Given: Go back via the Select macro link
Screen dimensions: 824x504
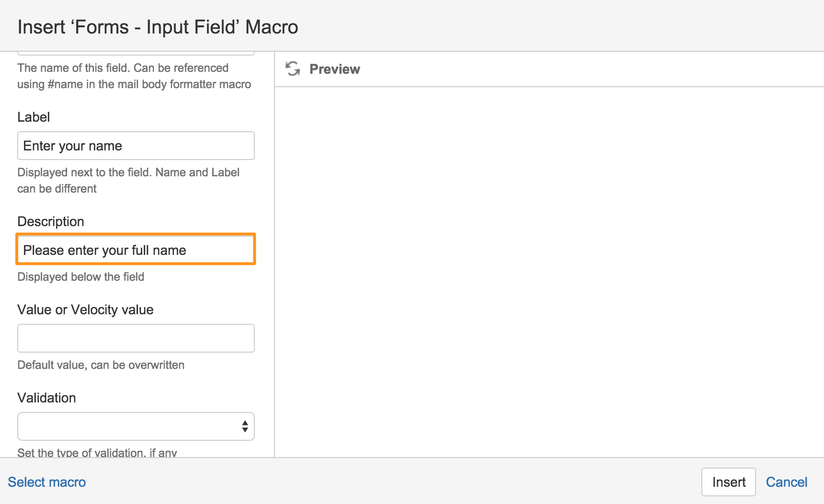Looking at the screenshot, I should pyautogui.click(x=47, y=482).
